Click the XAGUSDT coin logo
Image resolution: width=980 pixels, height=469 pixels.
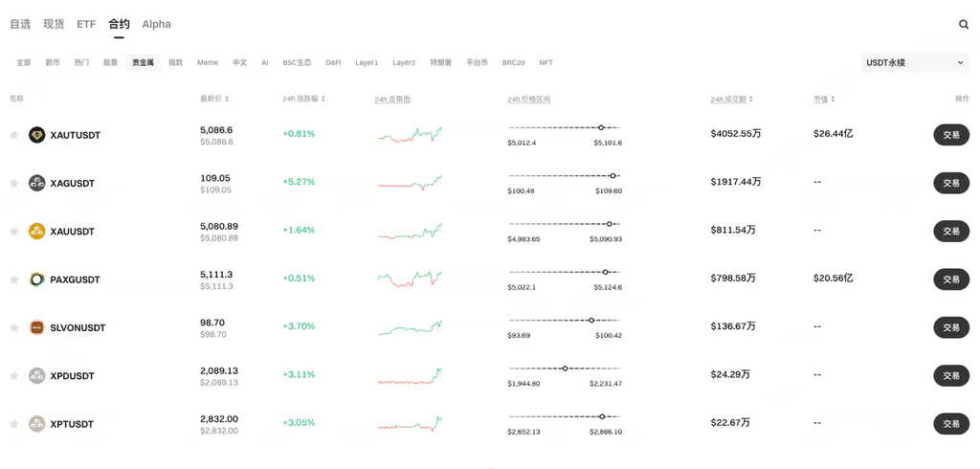pos(37,183)
